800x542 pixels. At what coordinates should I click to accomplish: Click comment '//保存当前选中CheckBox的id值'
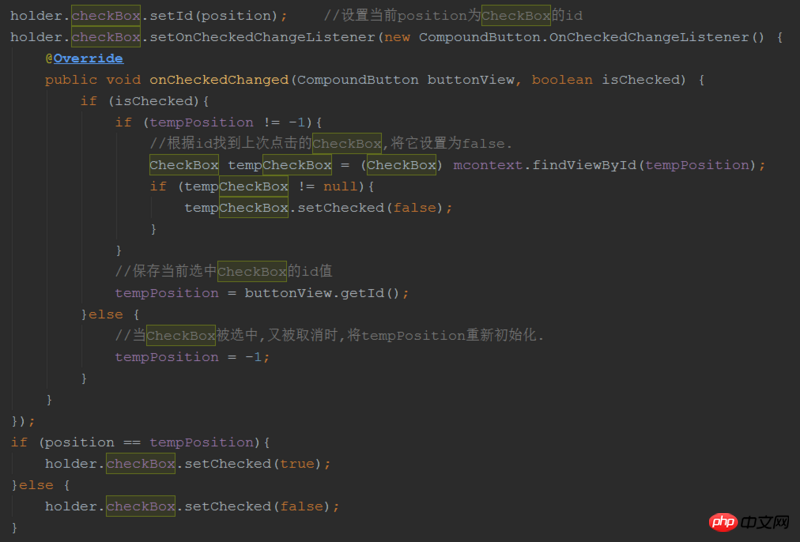[223, 272]
